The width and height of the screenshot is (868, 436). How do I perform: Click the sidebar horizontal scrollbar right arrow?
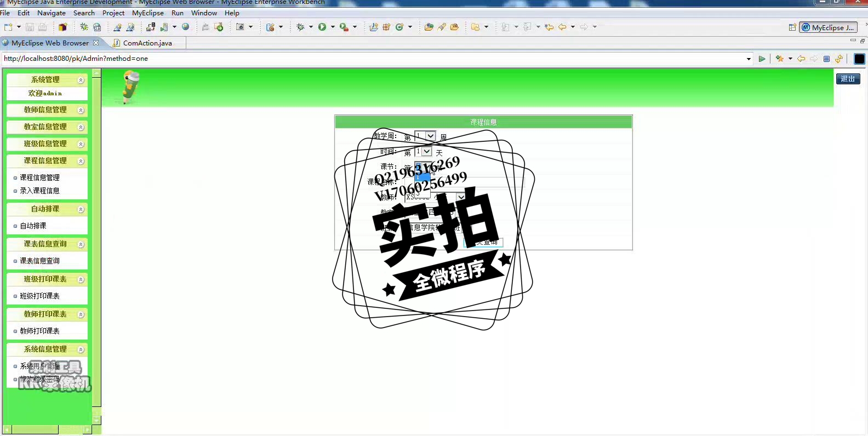(87, 430)
